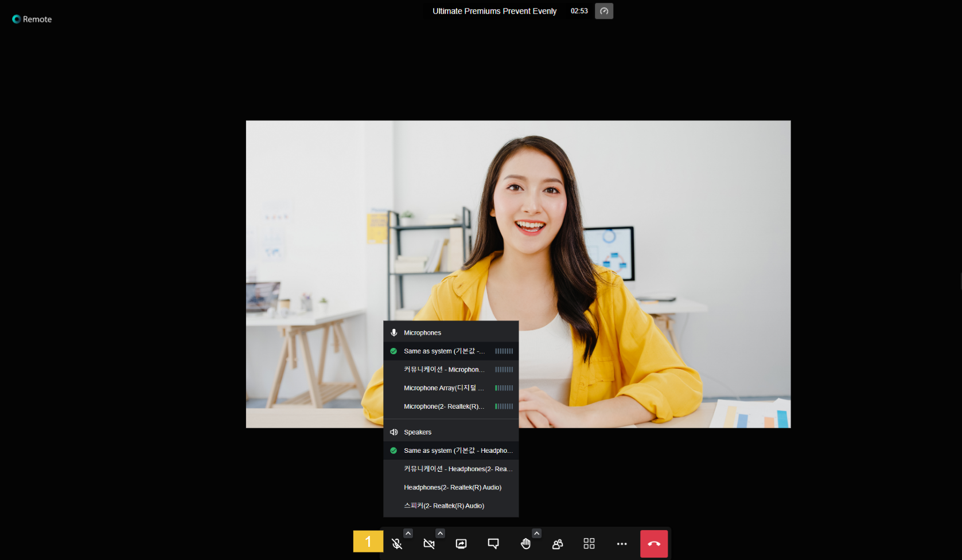Open the more actions menu

(x=622, y=544)
